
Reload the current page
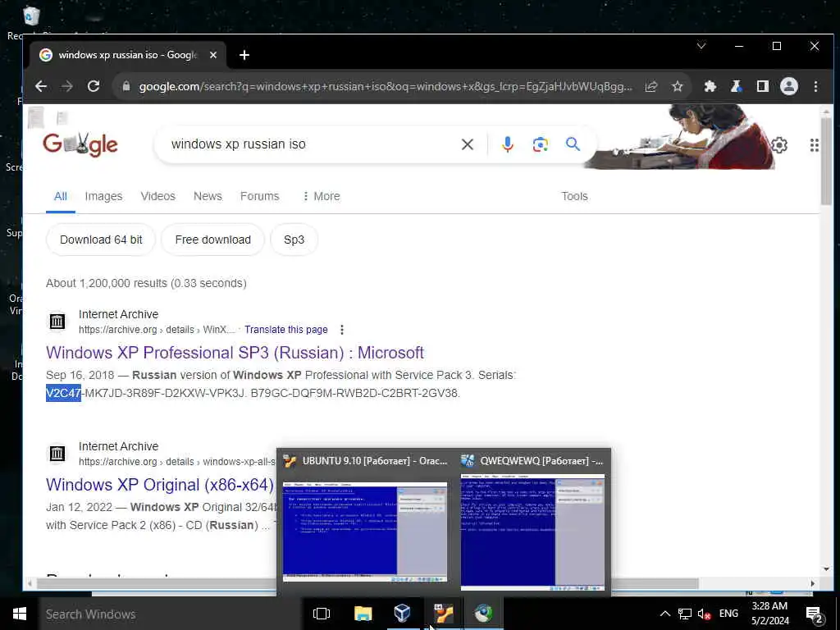(94, 86)
